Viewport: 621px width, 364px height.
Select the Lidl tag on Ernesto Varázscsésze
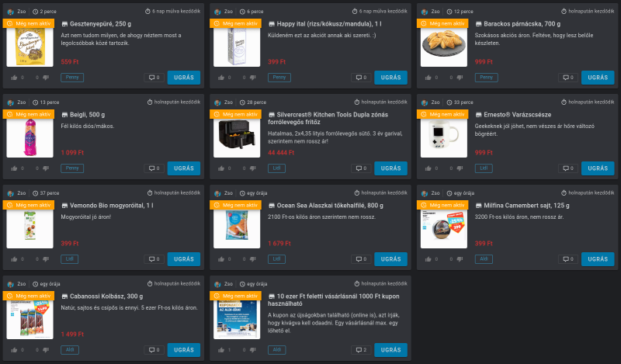click(x=484, y=168)
